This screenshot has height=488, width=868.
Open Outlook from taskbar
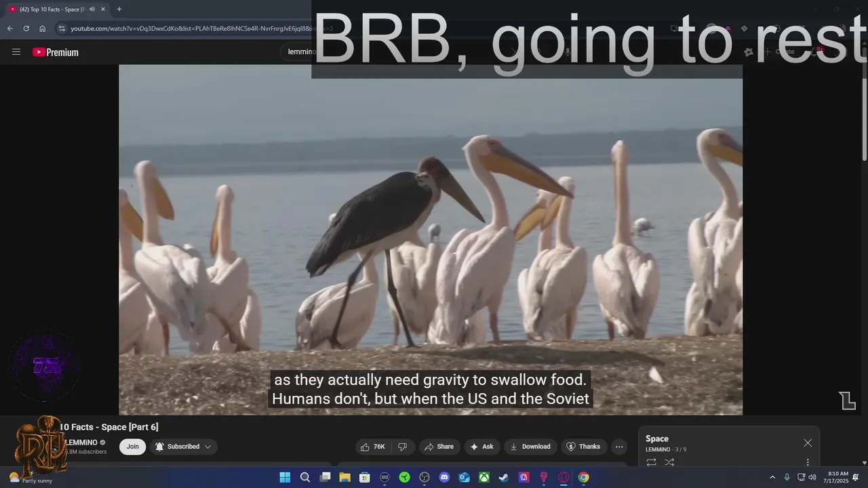pos(465,477)
